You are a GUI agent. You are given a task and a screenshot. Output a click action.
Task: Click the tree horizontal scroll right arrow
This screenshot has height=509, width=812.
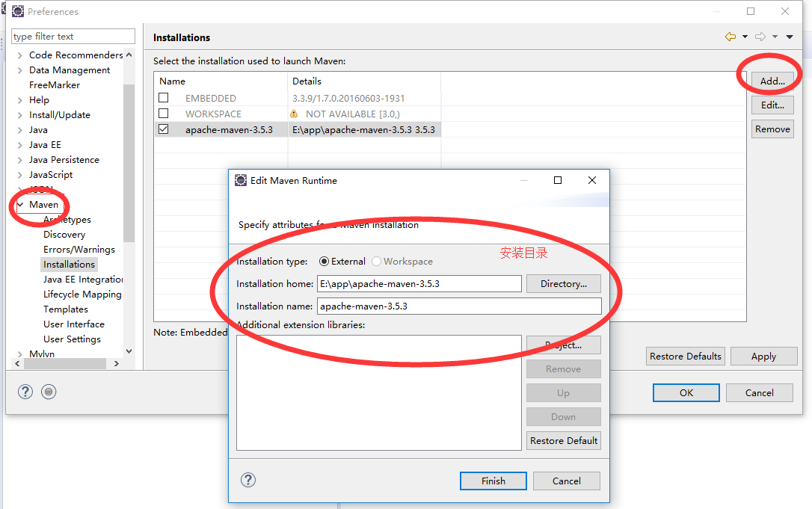coord(117,363)
